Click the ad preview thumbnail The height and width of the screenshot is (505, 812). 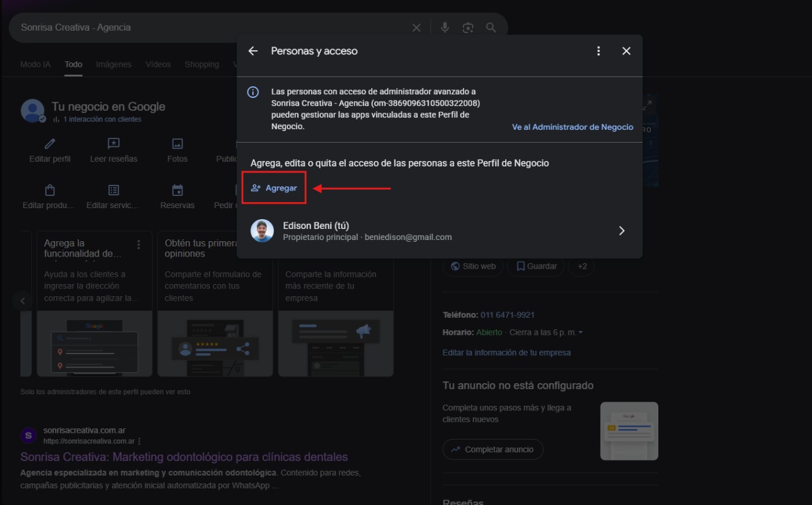point(629,431)
